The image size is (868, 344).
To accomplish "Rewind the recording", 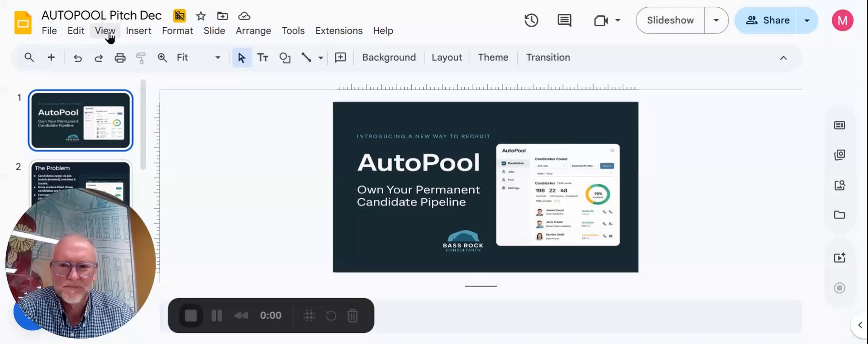I will (241, 315).
